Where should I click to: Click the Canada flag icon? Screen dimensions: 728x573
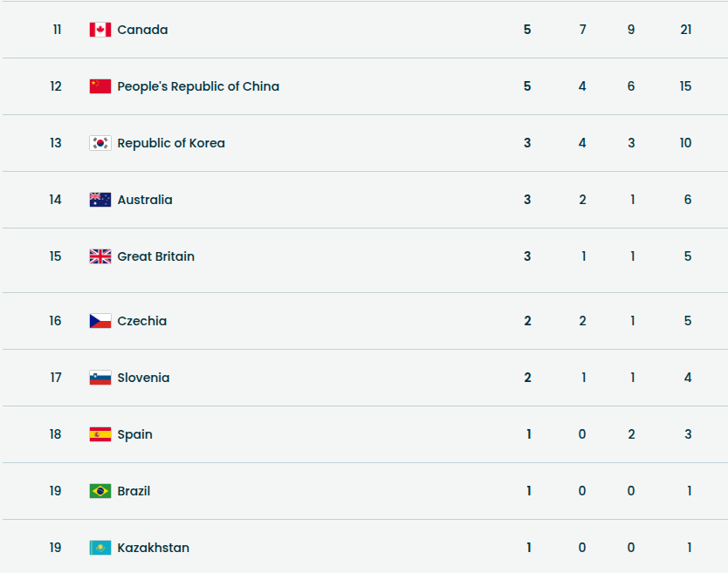click(100, 30)
